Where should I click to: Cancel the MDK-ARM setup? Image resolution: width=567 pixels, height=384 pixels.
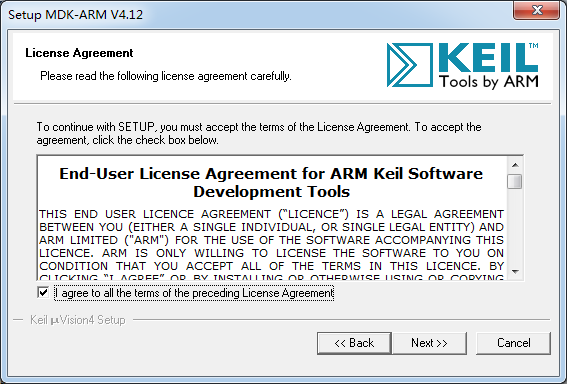point(513,343)
